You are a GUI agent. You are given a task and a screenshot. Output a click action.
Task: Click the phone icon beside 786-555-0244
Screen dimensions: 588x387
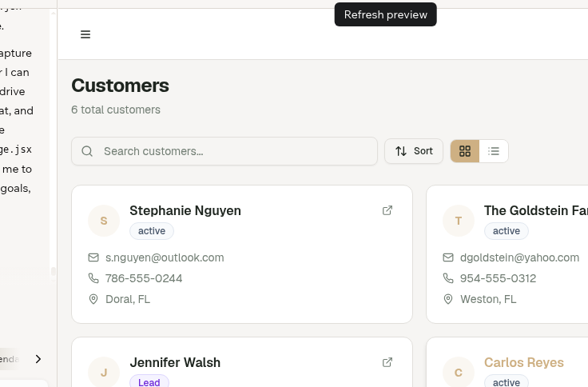coord(93,278)
